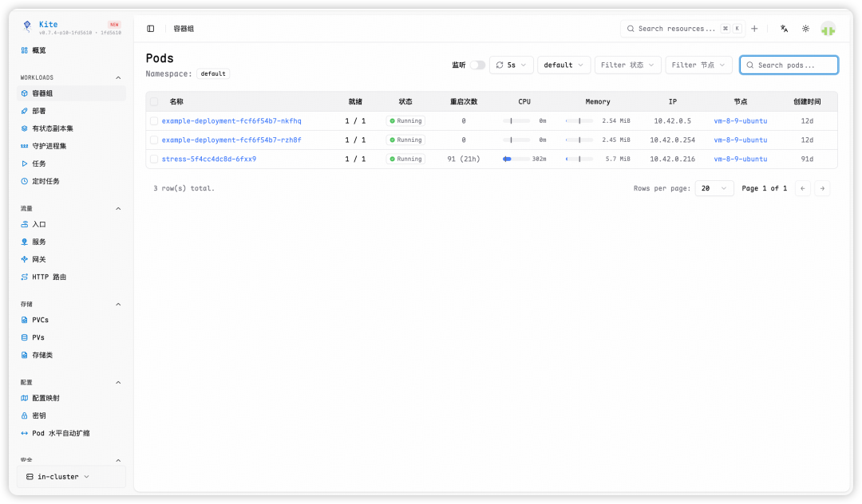862x504 pixels.
Task: Open pod example-deployment-fcf6f54b7-rzh8f
Action: pyautogui.click(x=231, y=140)
